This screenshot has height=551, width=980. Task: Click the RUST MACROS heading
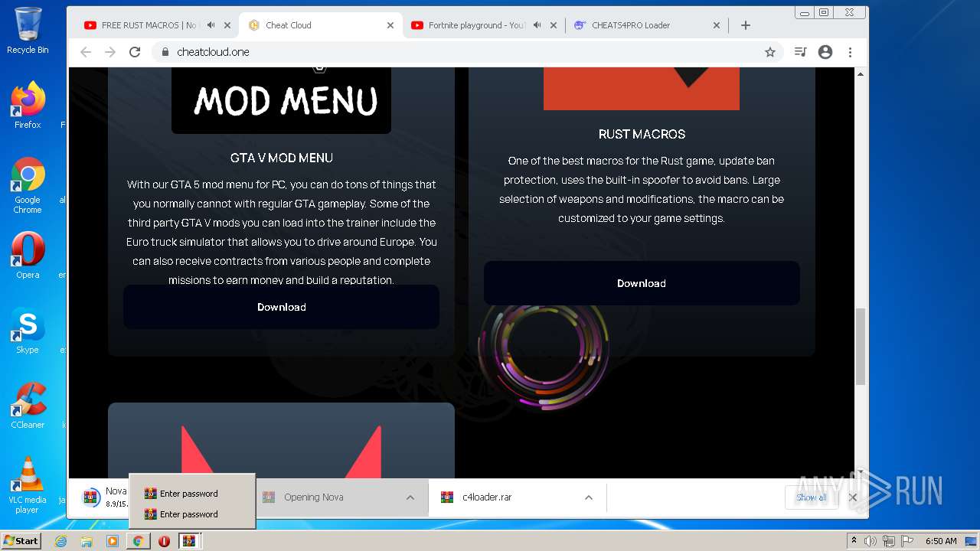pos(642,134)
